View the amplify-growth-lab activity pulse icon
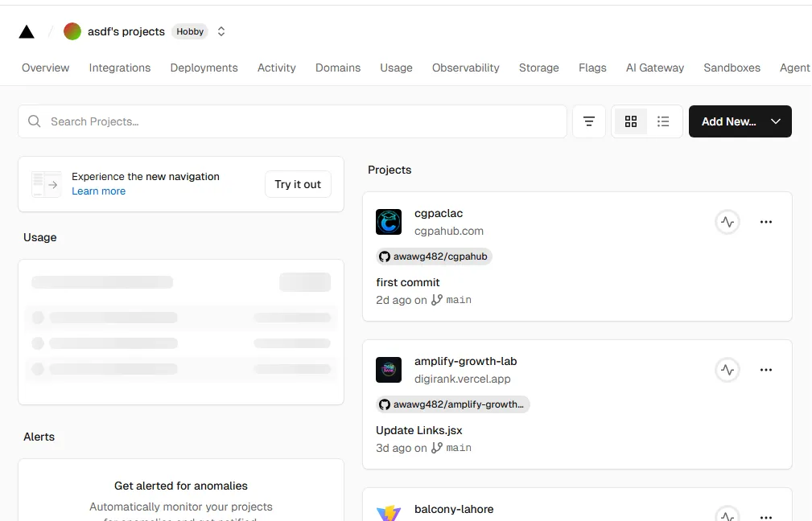Screen dimensions: 812x521 pyautogui.click(x=728, y=370)
